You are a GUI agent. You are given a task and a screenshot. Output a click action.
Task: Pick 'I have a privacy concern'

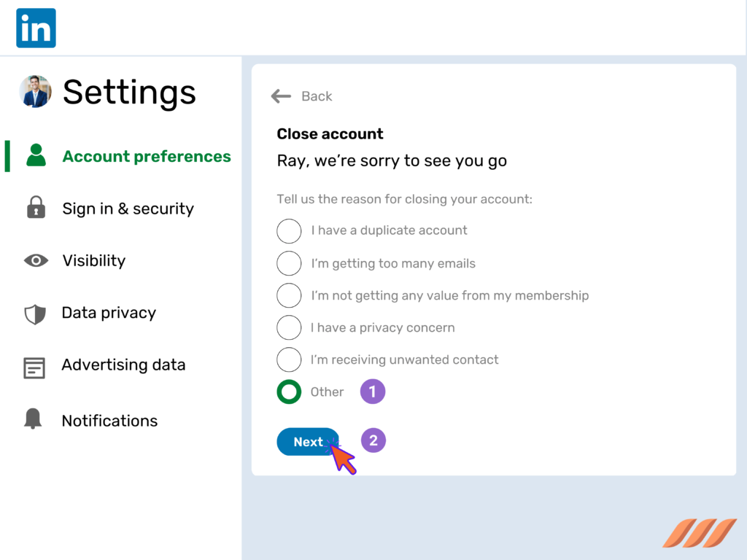tap(289, 327)
